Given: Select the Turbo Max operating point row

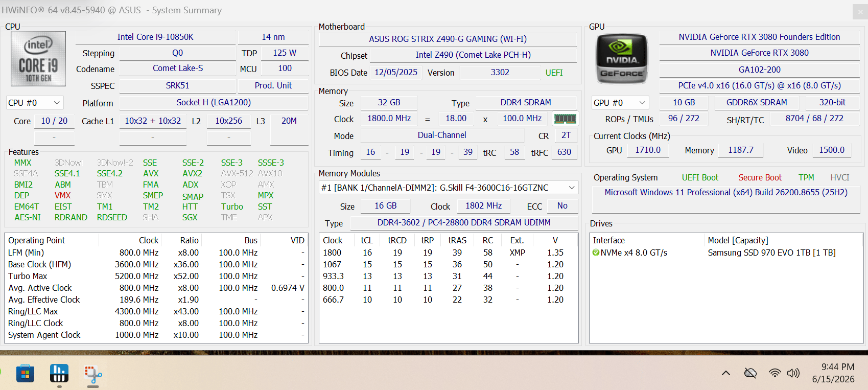Looking at the screenshot, I should click(156, 276).
